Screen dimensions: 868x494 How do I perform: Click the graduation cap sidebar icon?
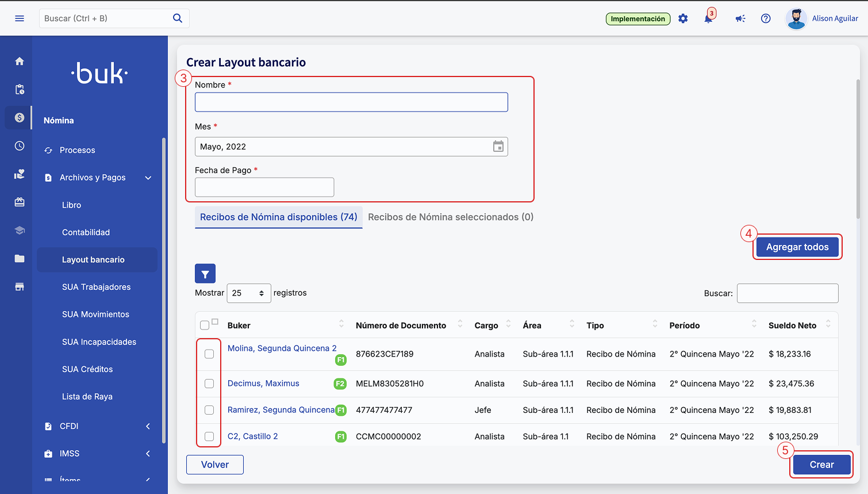tap(20, 230)
